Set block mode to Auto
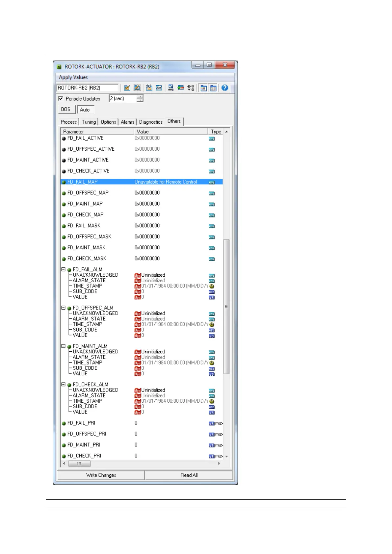392x554 pixels. pyautogui.click(x=85, y=110)
